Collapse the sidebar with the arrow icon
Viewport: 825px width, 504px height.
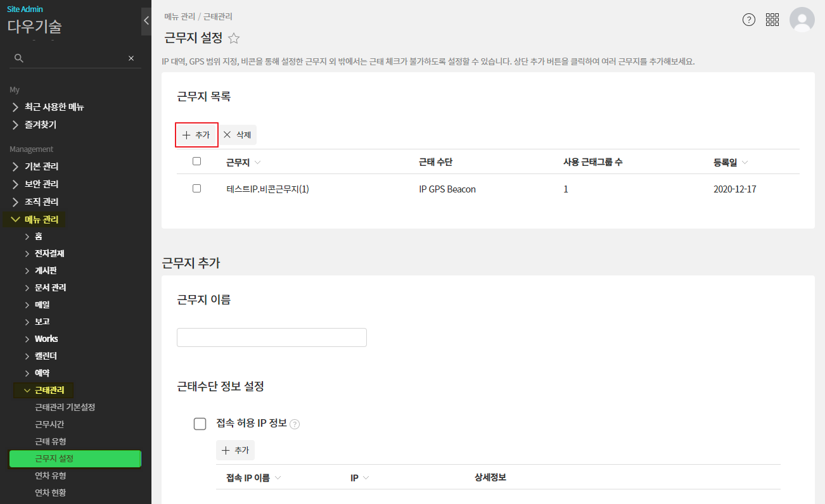pos(146,20)
